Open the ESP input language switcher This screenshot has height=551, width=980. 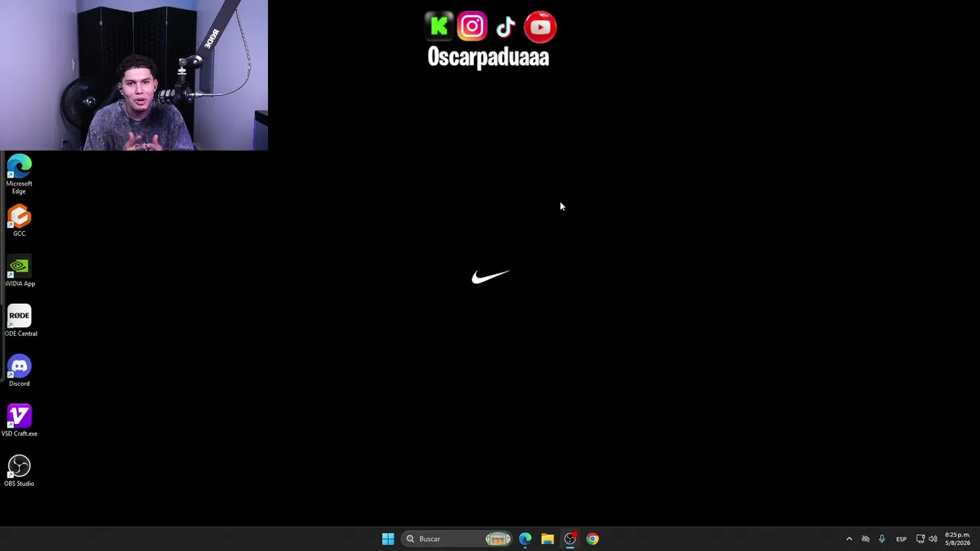click(x=901, y=539)
